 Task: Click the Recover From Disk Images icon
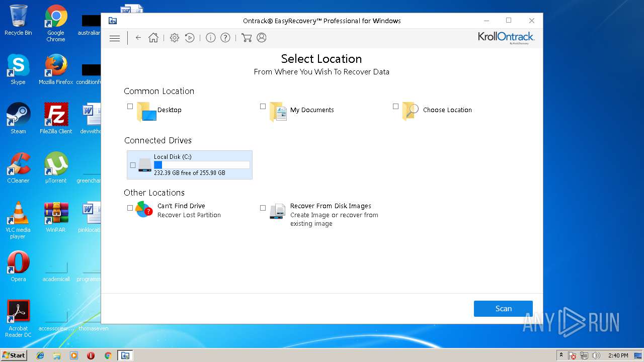(277, 211)
